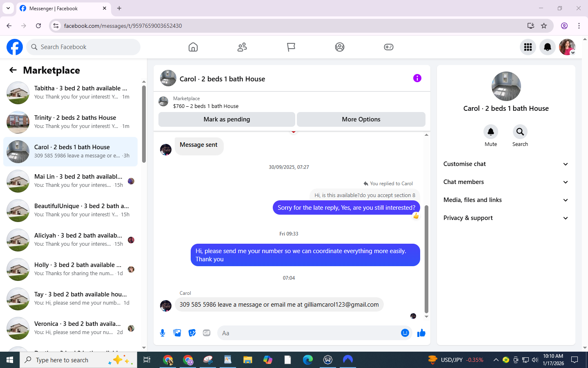The image size is (588, 368).
Task: Choose a sticker icon
Action: point(192,333)
